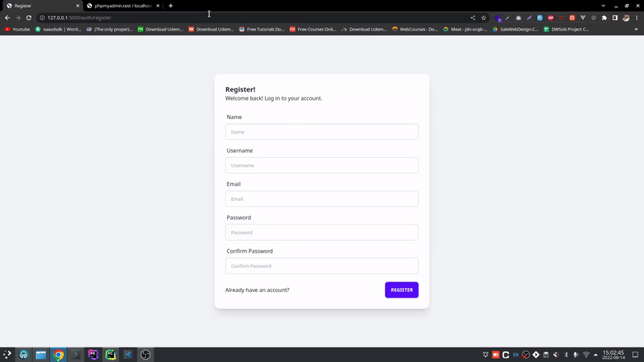Focus the Confirm Password input field
644x362 pixels.
(321, 266)
